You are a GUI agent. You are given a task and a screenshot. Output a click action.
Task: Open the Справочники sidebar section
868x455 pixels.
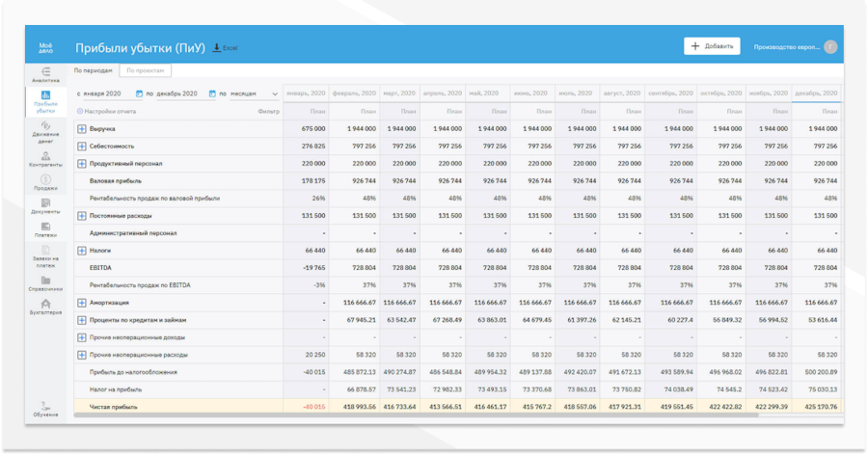pos(45,284)
